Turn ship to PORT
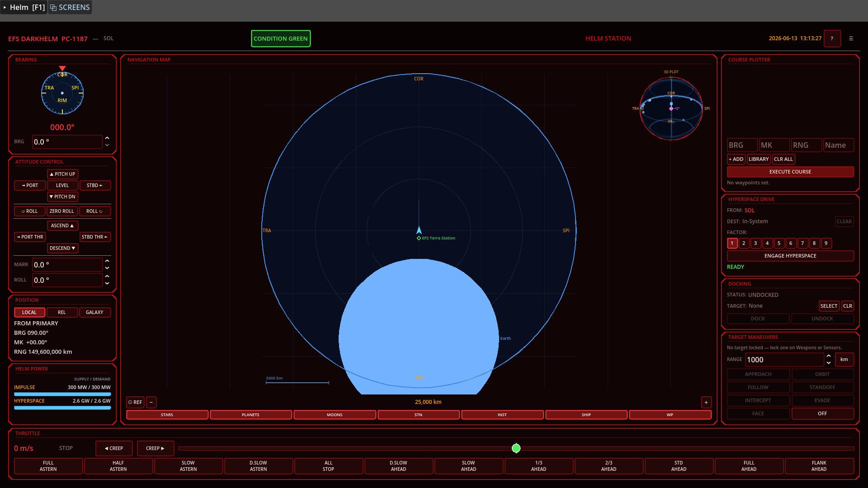The width and height of the screenshot is (868, 488). coord(30,185)
